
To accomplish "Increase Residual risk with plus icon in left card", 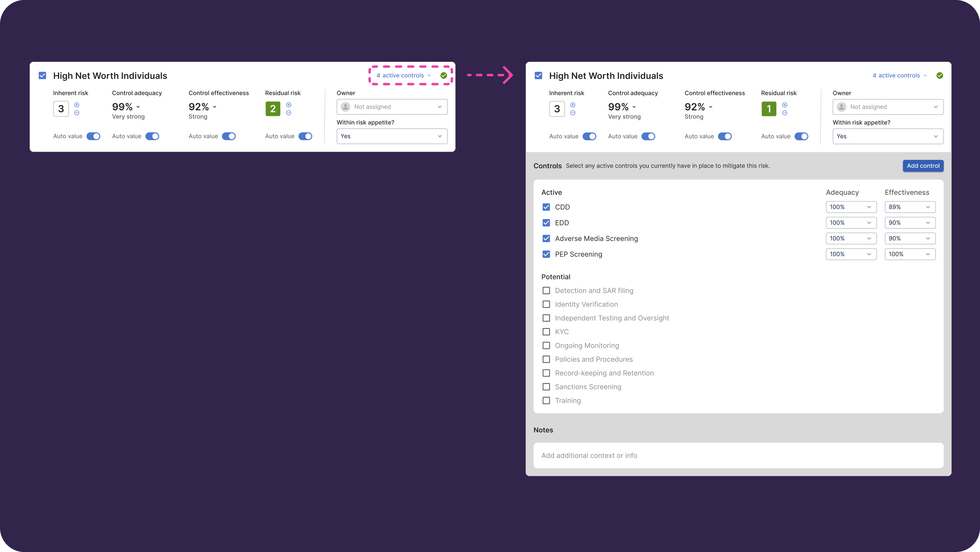I will pyautogui.click(x=289, y=105).
